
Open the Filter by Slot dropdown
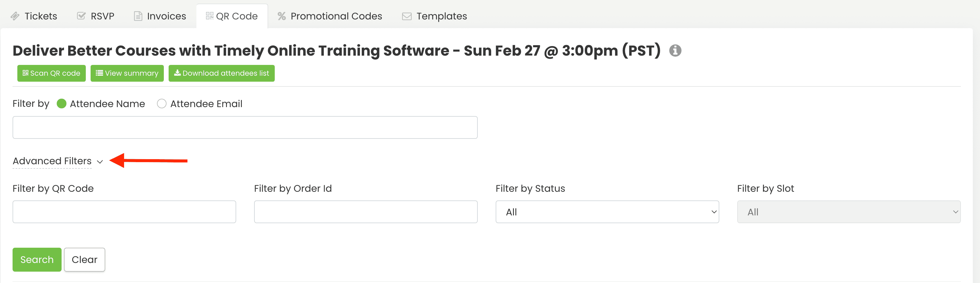(849, 212)
